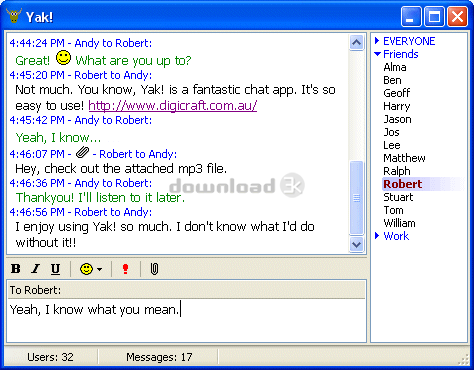This screenshot has width=474, height=370.
Task: Click the chat scrollbar up arrow
Action: 356,42
